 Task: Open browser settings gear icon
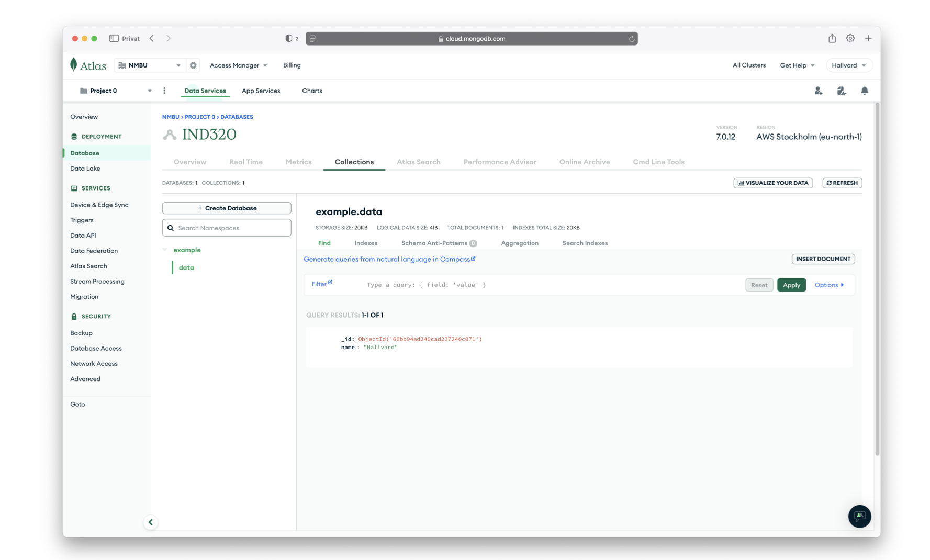tap(850, 38)
